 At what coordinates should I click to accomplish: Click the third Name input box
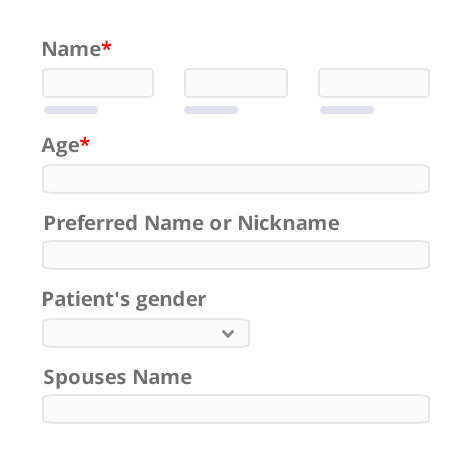[374, 83]
